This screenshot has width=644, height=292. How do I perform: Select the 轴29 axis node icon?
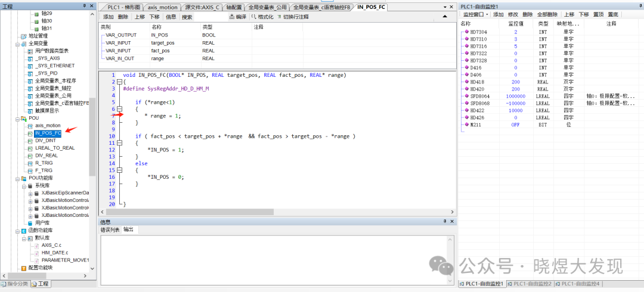[x=36, y=14]
